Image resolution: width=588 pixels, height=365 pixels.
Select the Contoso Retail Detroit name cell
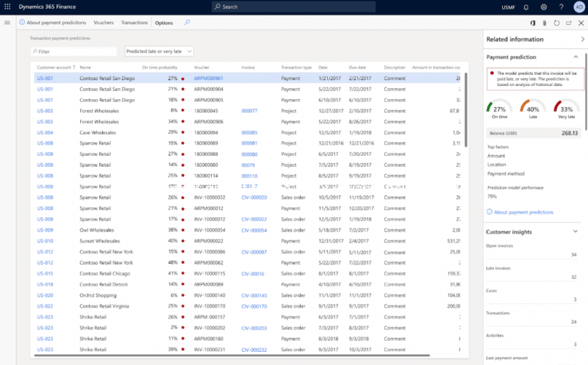104,284
